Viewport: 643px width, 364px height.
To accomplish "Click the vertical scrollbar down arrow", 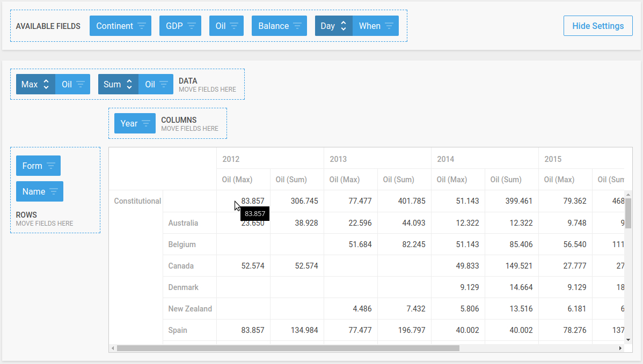I will pyautogui.click(x=628, y=339).
